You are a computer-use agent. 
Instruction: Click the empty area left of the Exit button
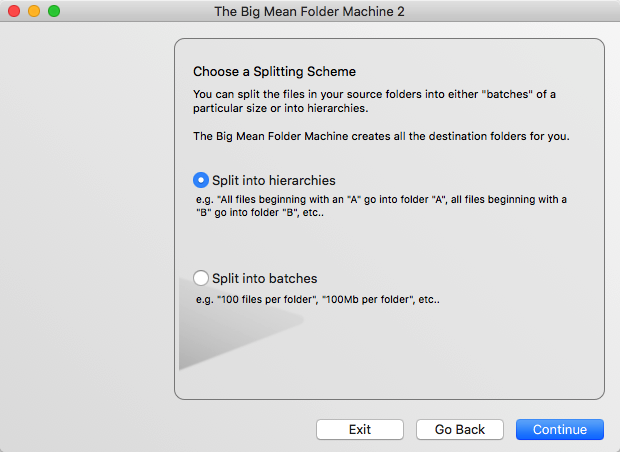coord(158,429)
